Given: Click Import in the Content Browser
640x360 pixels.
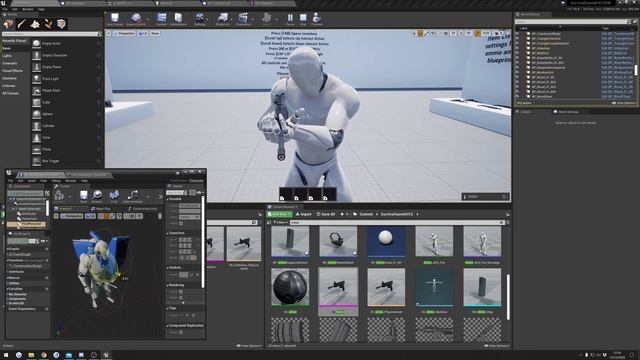Looking at the screenshot, I should [304, 214].
